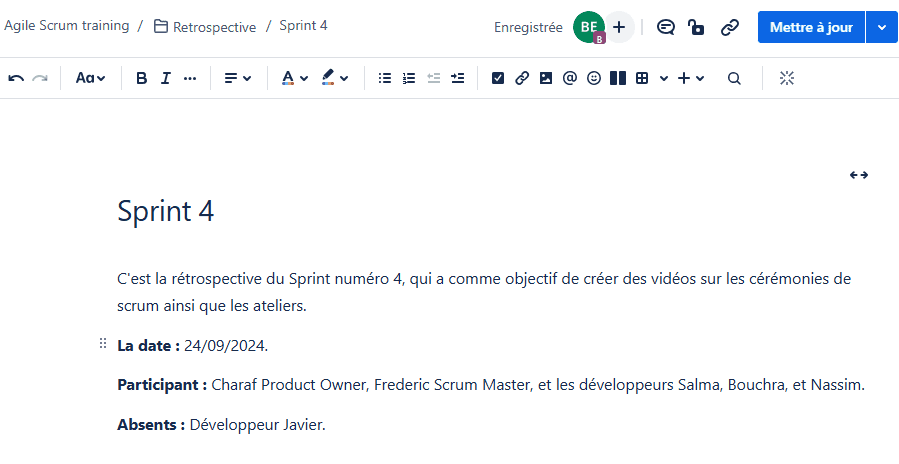Click the Sprint 4 page title
Image resolution: width=899 pixels, height=464 pixels.
point(166,211)
